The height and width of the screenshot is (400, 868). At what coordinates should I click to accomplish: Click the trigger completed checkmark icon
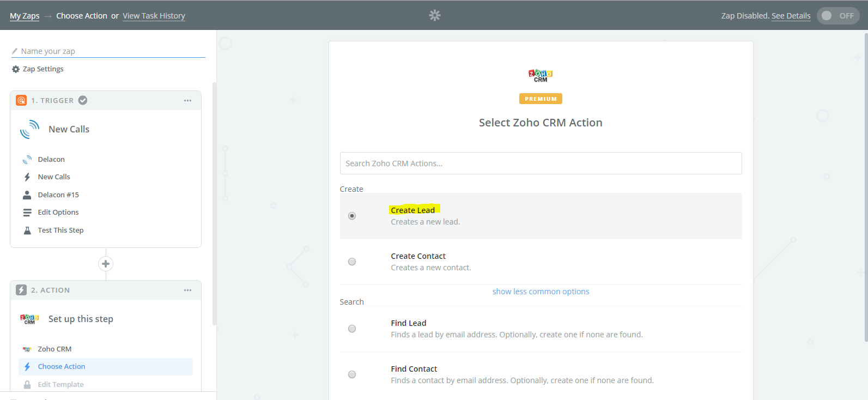[83, 100]
